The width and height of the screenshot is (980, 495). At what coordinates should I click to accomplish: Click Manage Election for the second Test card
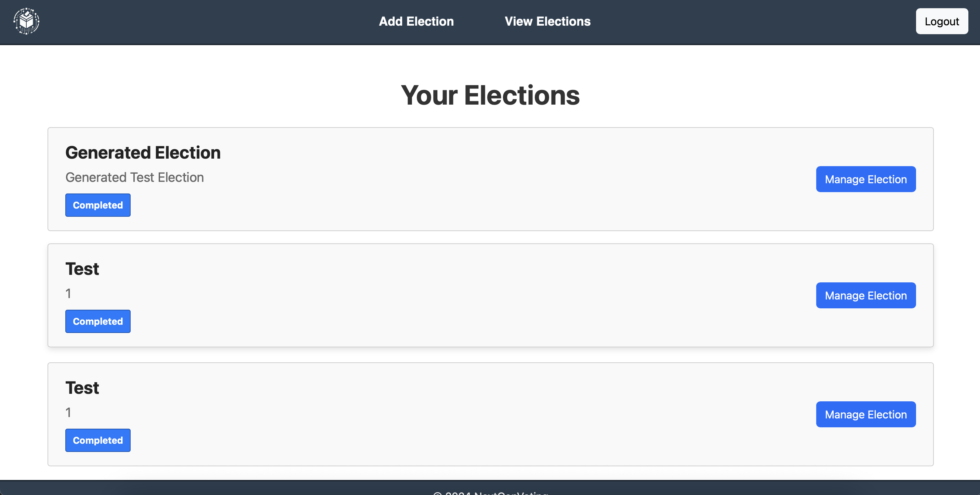865,295
